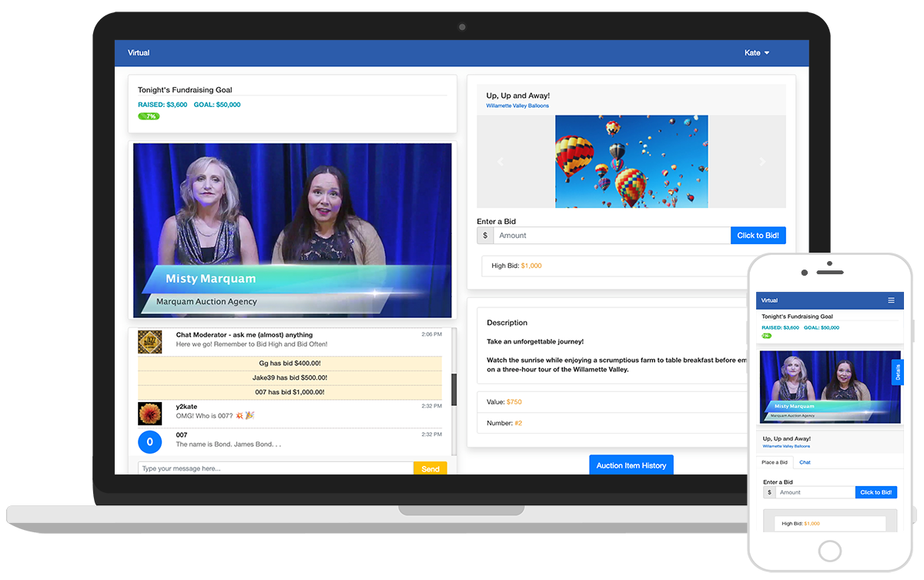This screenshot has height=580, width=924.
Task: Click 'The name is Bond. James Bond' message
Action: (229, 444)
